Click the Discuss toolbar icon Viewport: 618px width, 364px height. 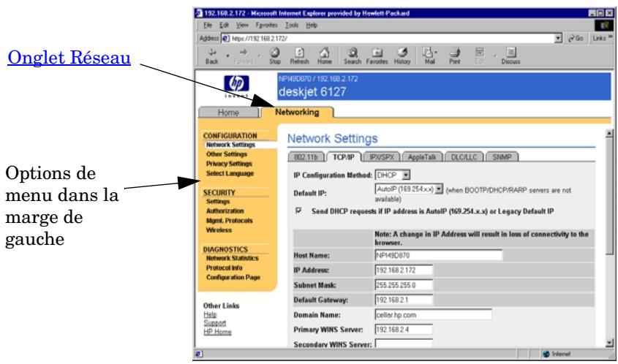[x=510, y=56]
